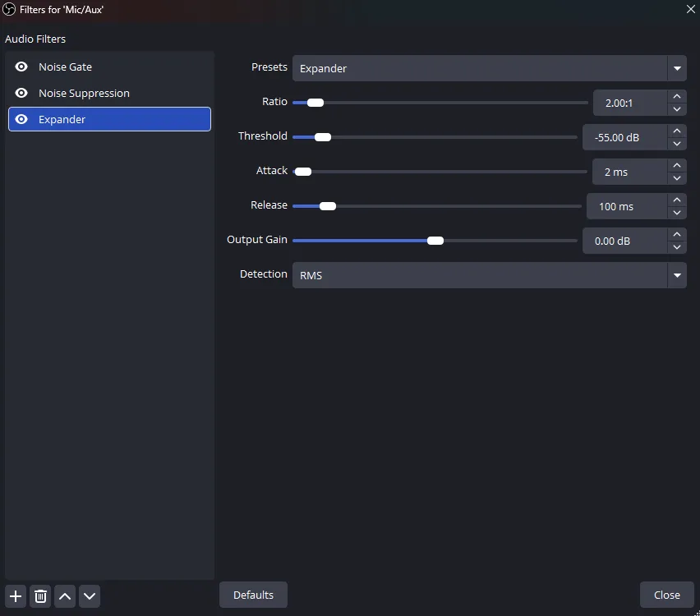This screenshot has width=700, height=616.
Task: Toggle visibility of Noise Gate filter
Action: pos(21,67)
